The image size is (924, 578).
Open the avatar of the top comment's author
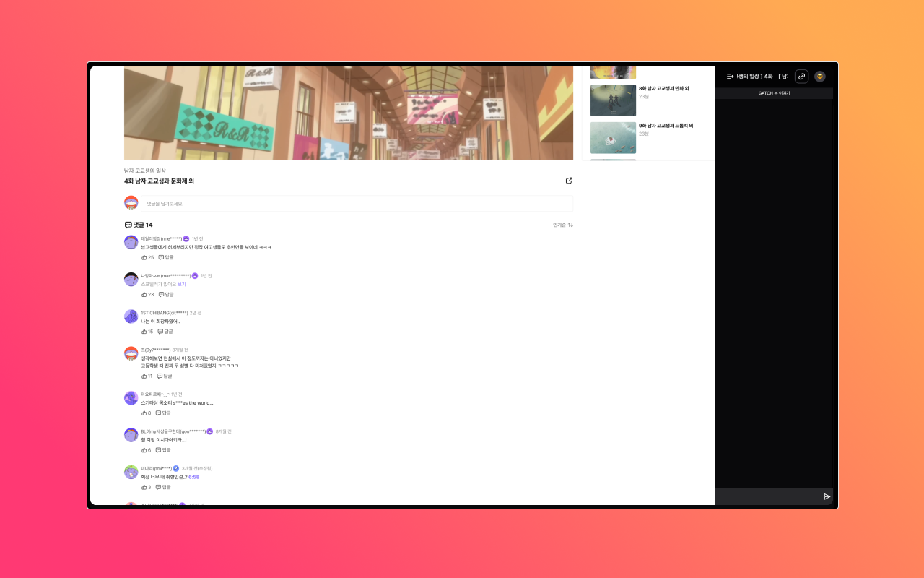pos(131,242)
